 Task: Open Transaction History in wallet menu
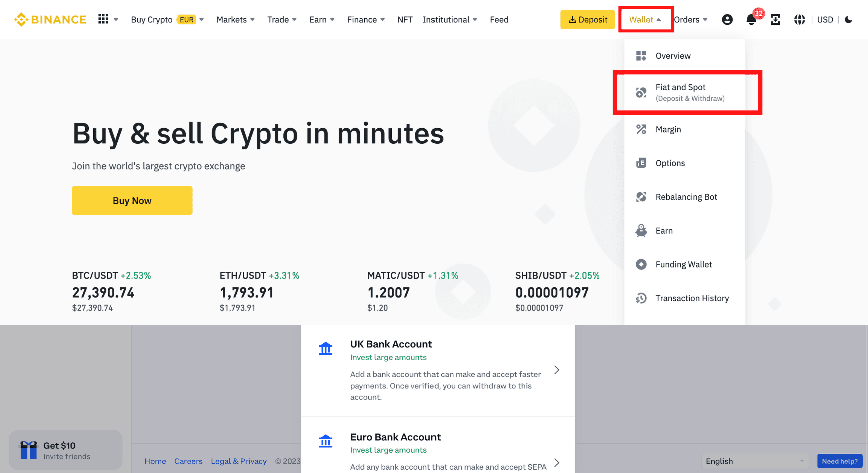(692, 298)
